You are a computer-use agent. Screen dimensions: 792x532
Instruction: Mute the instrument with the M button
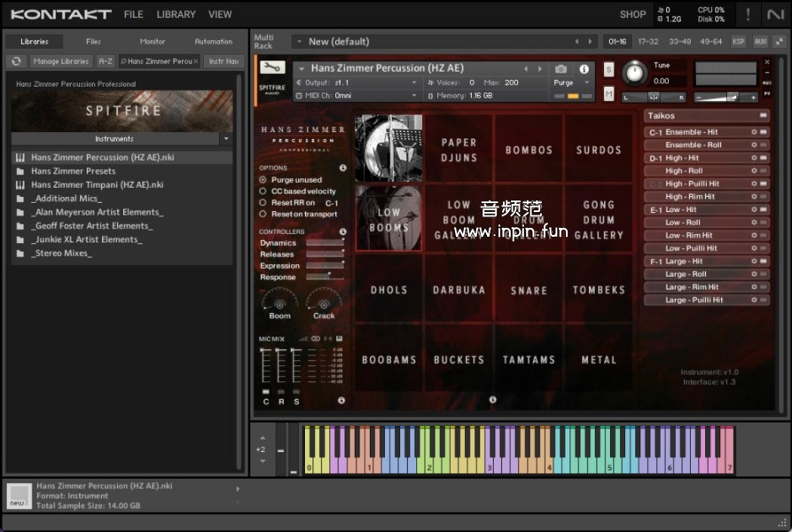[609, 93]
